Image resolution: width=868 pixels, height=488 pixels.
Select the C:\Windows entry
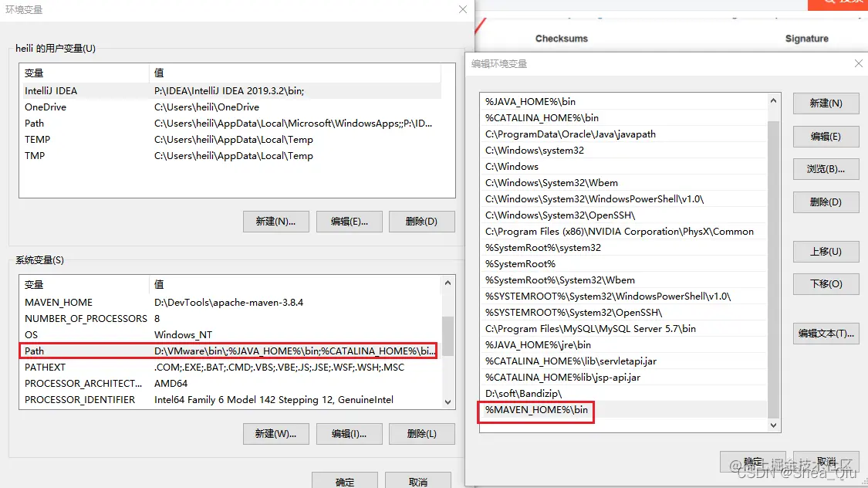(623, 166)
